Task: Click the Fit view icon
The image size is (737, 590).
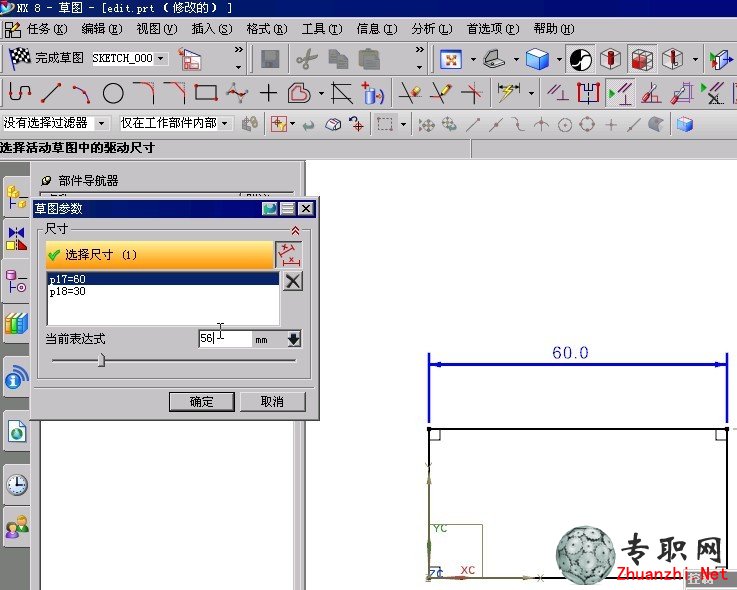Action: 451,60
